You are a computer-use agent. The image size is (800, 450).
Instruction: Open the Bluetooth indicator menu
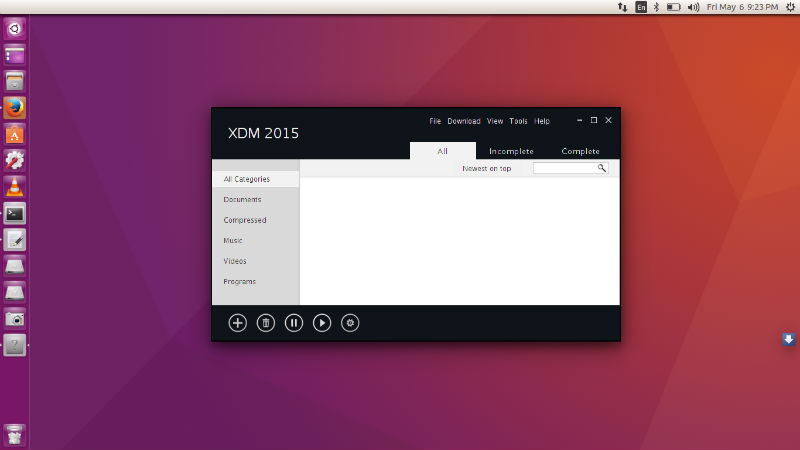coord(657,7)
